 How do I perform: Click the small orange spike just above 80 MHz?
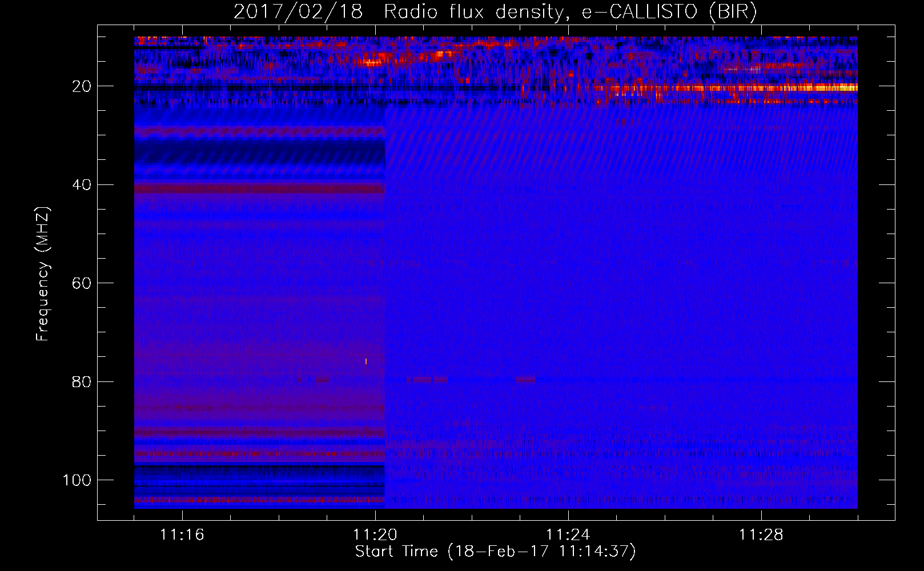(x=365, y=361)
